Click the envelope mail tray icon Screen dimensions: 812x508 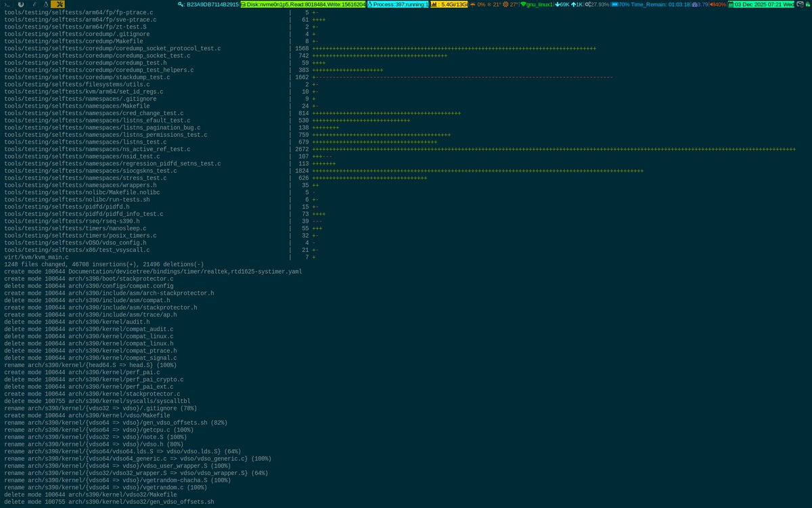pos(799,4)
